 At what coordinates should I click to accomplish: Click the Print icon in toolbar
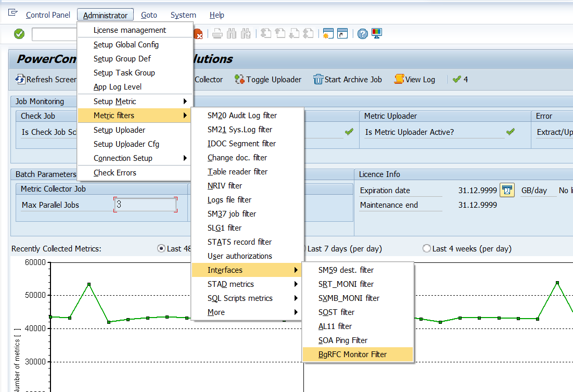218,34
